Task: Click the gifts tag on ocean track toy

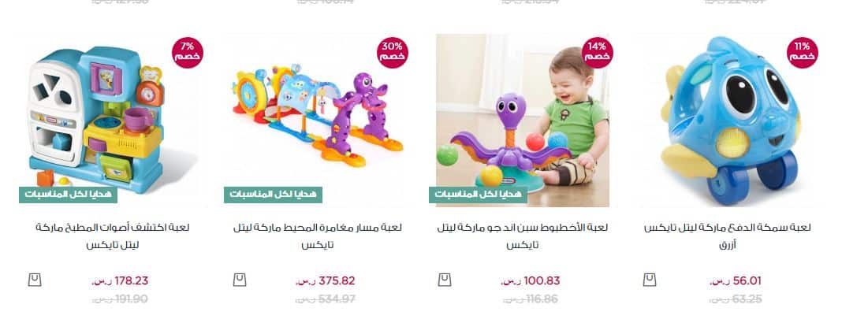Action: 273,195
